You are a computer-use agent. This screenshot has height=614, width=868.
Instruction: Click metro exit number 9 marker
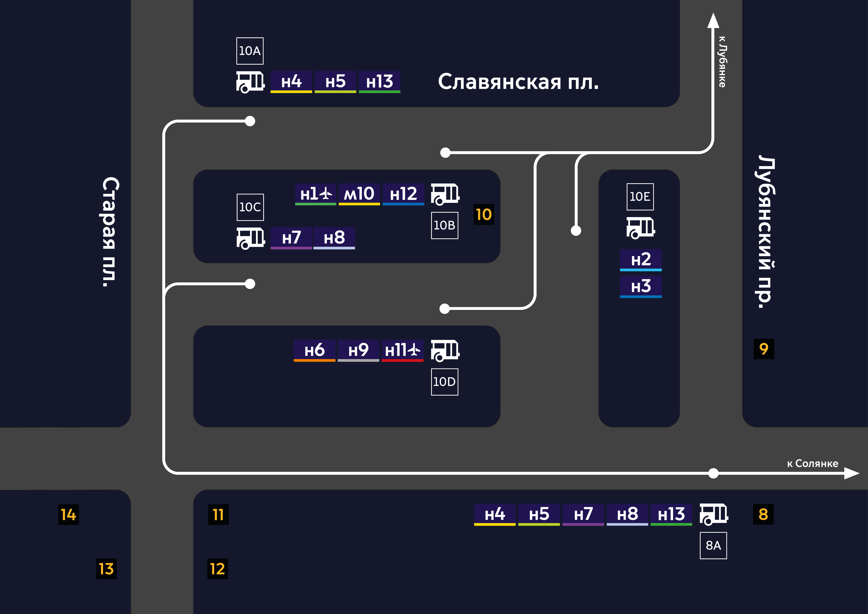pos(764,349)
